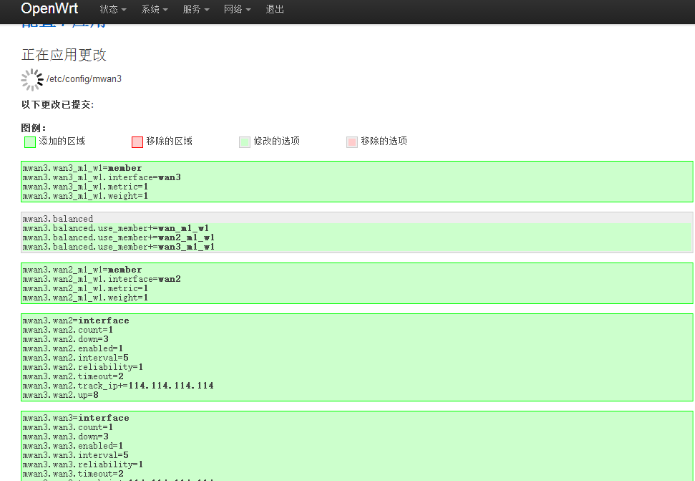Click the 移除的选项 legend label
The width and height of the screenshot is (695, 481).
[x=384, y=141]
